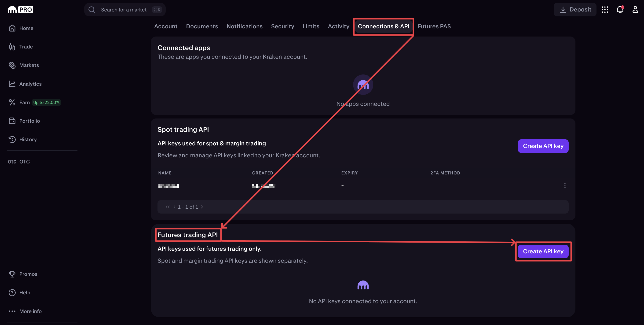The width and height of the screenshot is (644, 325).
Task: Go to Trade in the sidebar
Action: click(x=26, y=47)
